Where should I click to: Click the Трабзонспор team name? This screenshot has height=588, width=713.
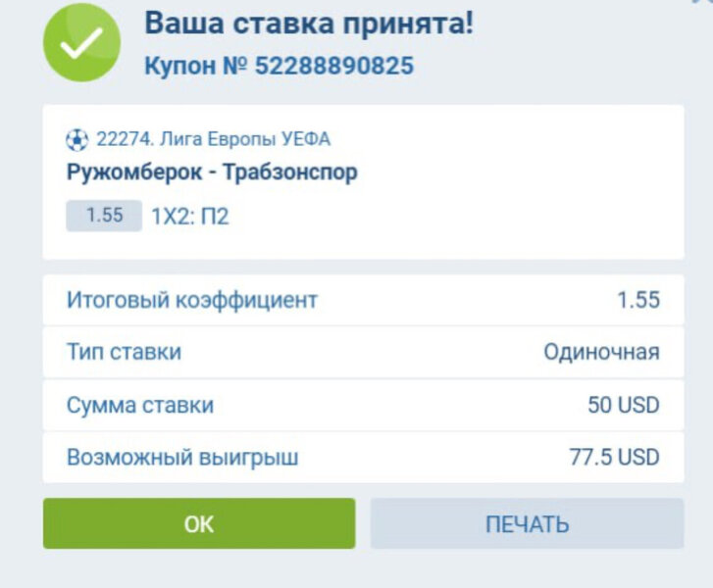(x=290, y=172)
